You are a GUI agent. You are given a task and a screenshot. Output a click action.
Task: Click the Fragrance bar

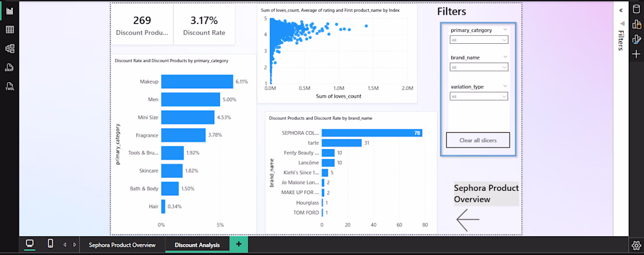point(183,135)
